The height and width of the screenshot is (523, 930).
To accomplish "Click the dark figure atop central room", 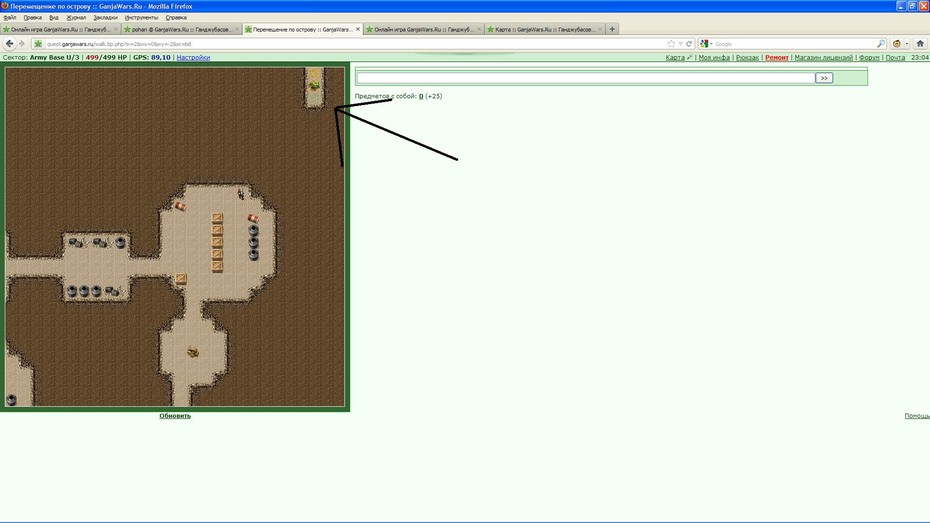I will 241,194.
